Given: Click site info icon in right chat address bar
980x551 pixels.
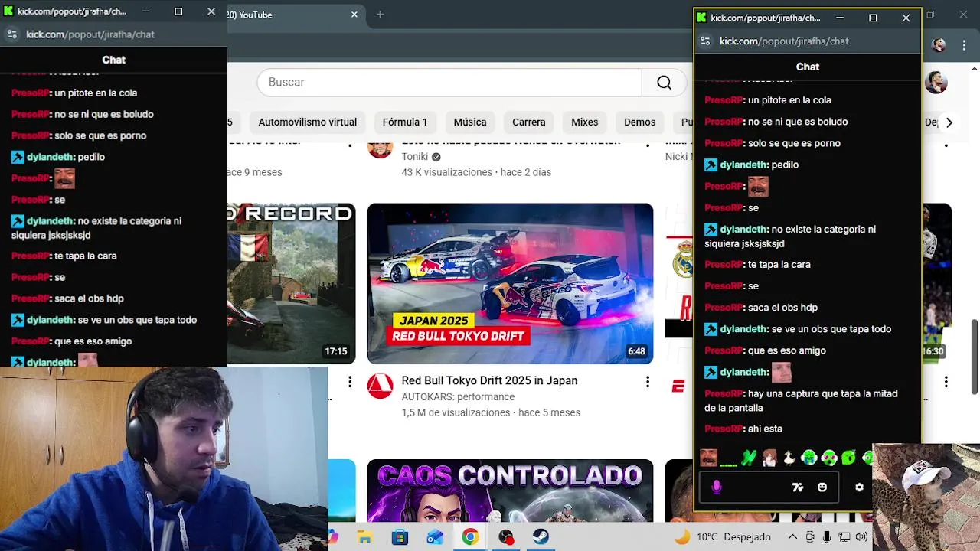Looking at the screenshot, I should coord(706,41).
